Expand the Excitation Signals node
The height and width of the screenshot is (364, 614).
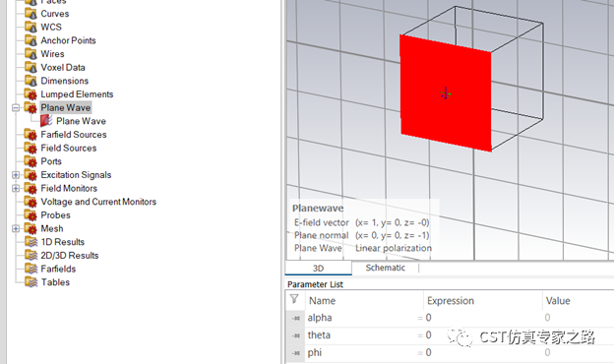click(16, 175)
